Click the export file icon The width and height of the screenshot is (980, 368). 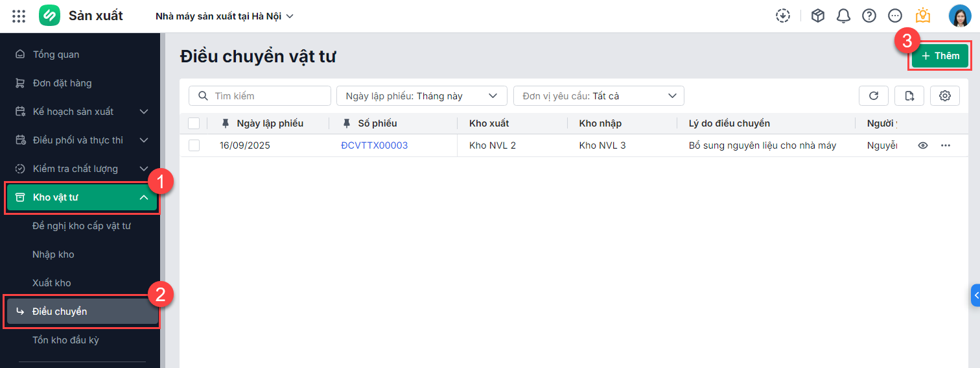pyautogui.click(x=909, y=96)
